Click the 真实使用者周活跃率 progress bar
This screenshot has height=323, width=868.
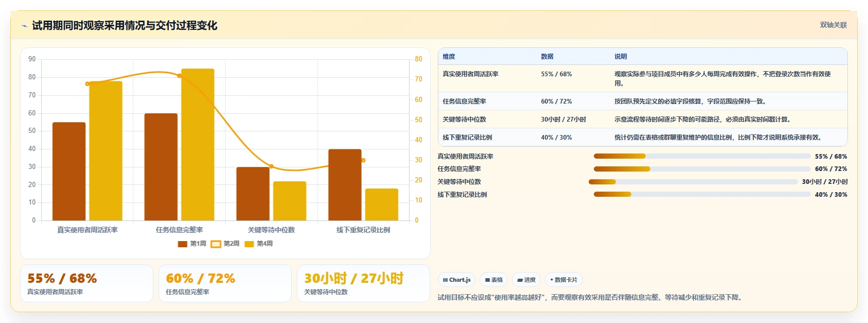coord(702,156)
